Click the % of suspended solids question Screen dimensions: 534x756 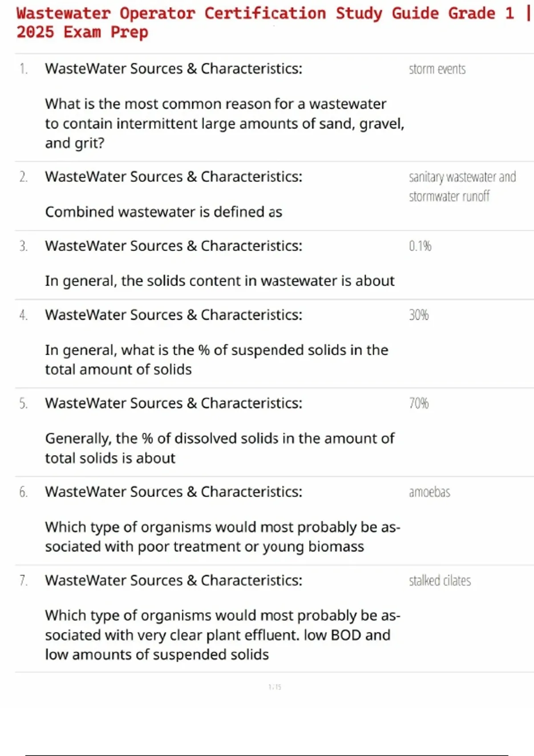[216, 359]
